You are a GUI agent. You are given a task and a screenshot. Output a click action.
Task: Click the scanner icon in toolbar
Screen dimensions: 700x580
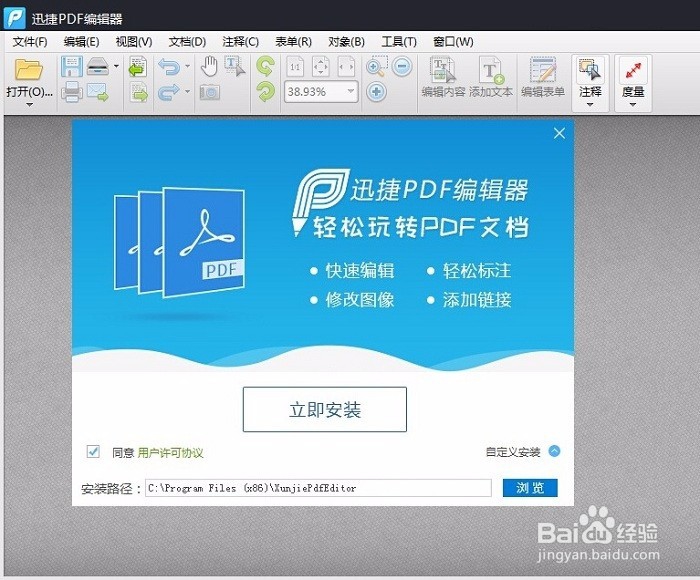tap(98, 66)
